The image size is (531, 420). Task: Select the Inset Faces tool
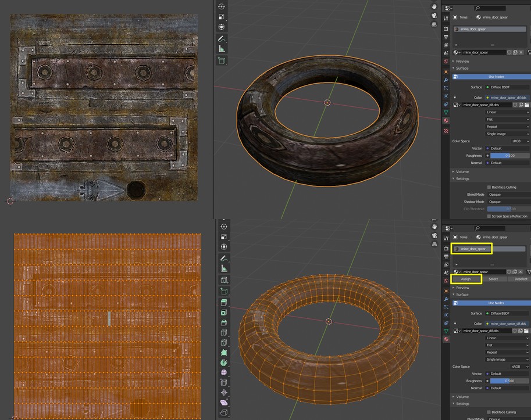(224, 313)
